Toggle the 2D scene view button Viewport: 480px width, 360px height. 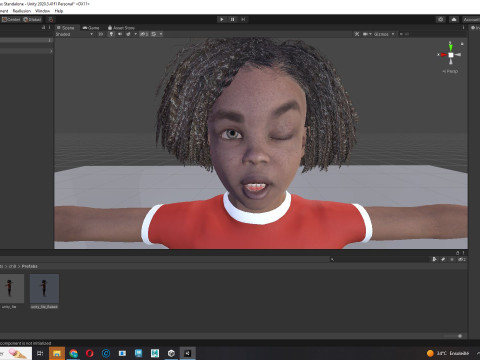pos(100,34)
